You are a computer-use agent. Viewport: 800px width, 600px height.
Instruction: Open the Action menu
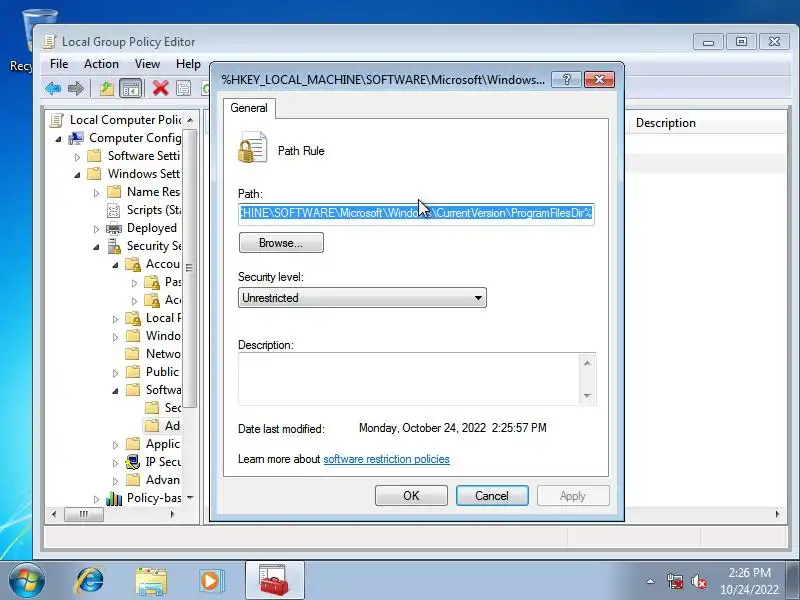pos(101,64)
